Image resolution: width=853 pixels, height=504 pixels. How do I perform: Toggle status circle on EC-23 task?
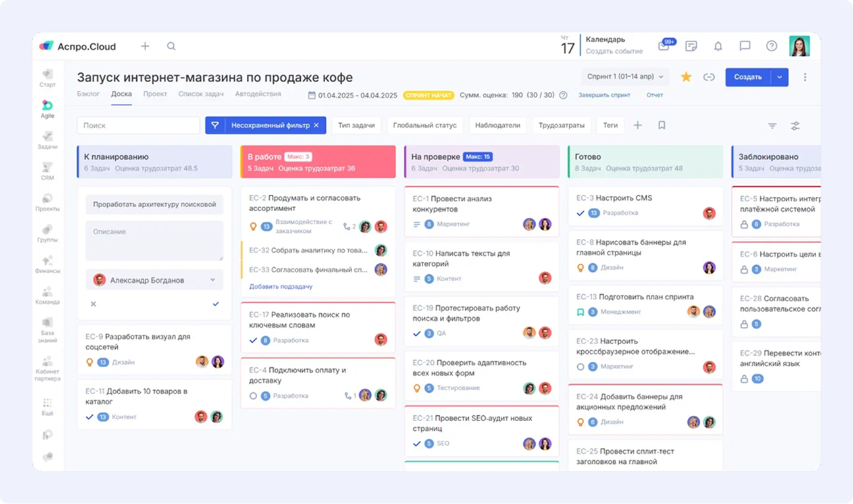(x=581, y=366)
